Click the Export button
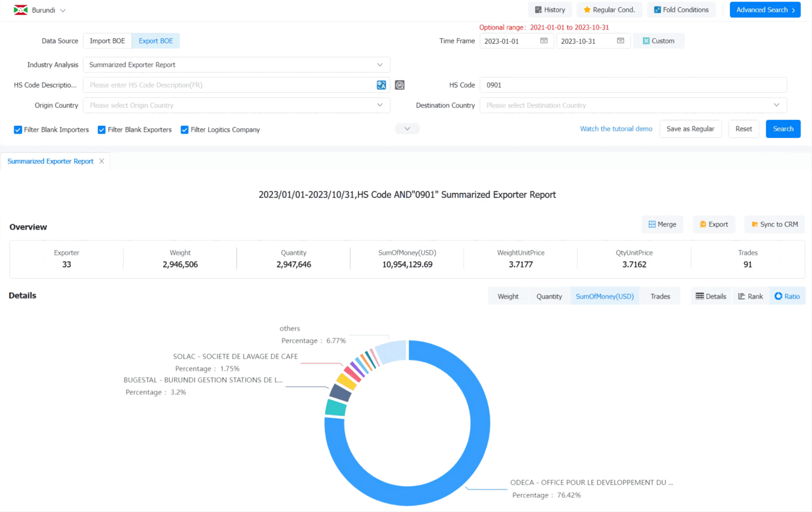Image resolution: width=812 pixels, height=512 pixels. (x=713, y=224)
